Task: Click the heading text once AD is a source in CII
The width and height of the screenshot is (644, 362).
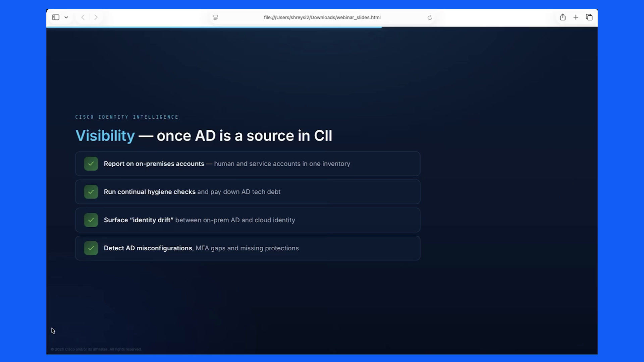Action: [x=244, y=136]
